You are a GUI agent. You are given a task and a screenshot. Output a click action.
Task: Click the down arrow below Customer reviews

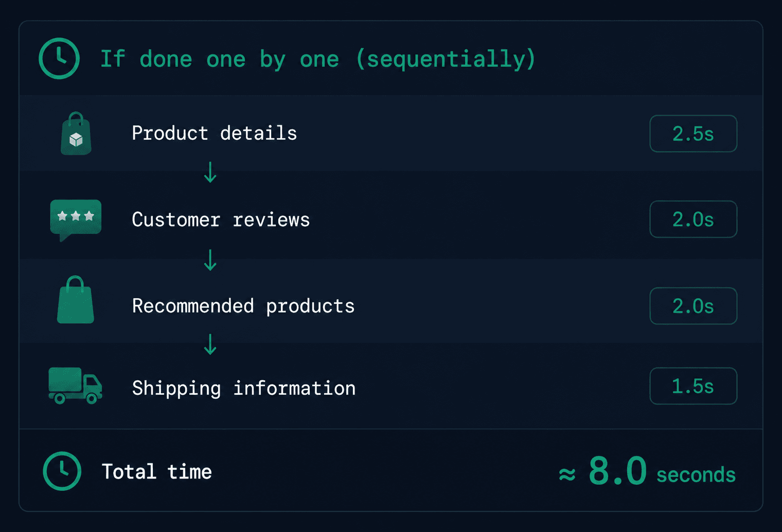pos(210,260)
